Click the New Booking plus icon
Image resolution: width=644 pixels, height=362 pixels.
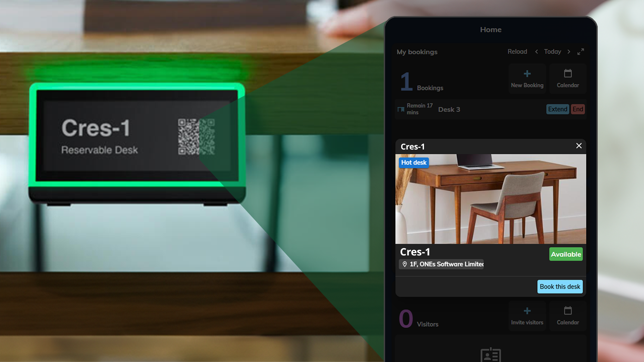coord(527,74)
